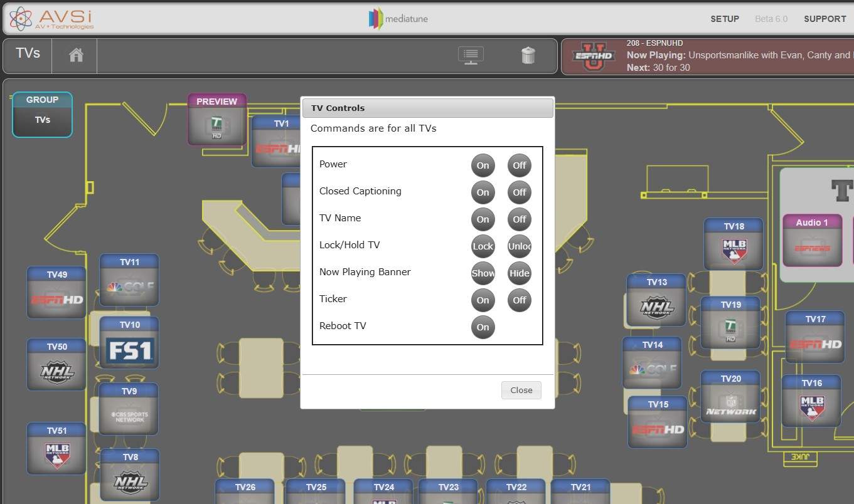This screenshot has width=854, height=504.
Task: Open the SETUP menu
Action: pyautogui.click(x=725, y=19)
